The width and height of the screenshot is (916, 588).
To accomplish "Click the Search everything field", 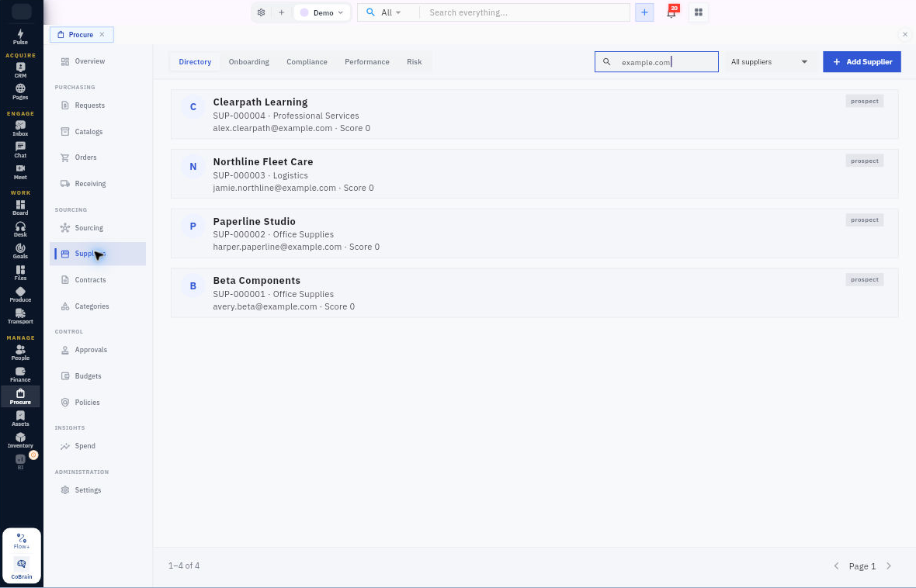I will point(524,12).
